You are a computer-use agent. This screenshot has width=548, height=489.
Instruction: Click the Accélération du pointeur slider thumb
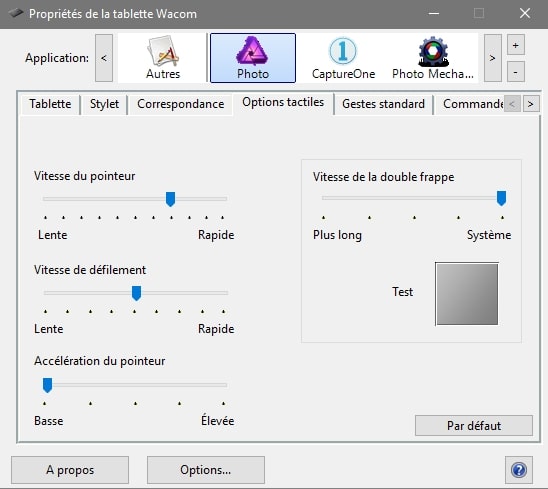(48, 385)
